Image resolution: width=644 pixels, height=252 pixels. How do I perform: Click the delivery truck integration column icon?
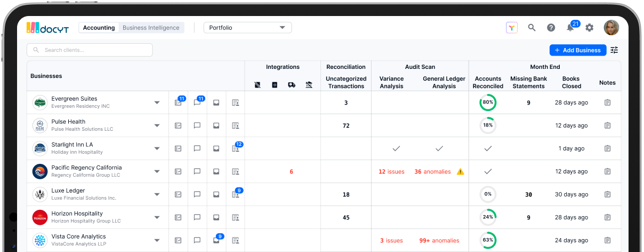click(292, 84)
